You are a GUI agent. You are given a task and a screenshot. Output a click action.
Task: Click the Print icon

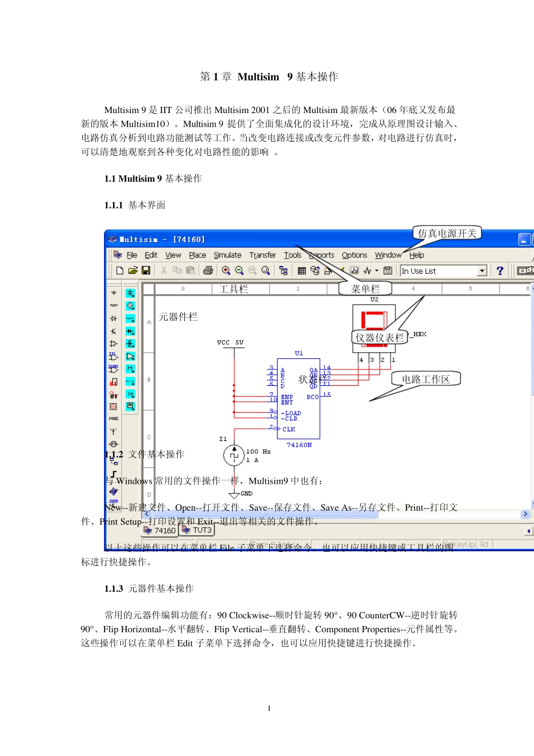pos(208,271)
